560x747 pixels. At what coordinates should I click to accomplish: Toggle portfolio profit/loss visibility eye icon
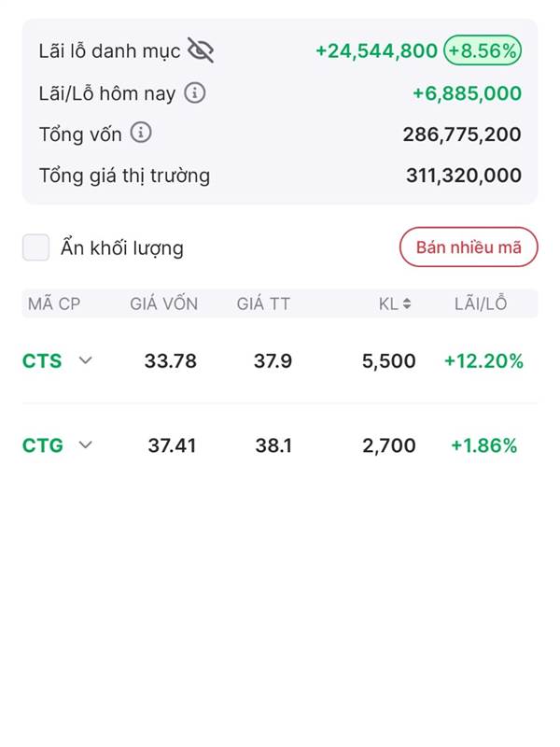click(x=201, y=50)
